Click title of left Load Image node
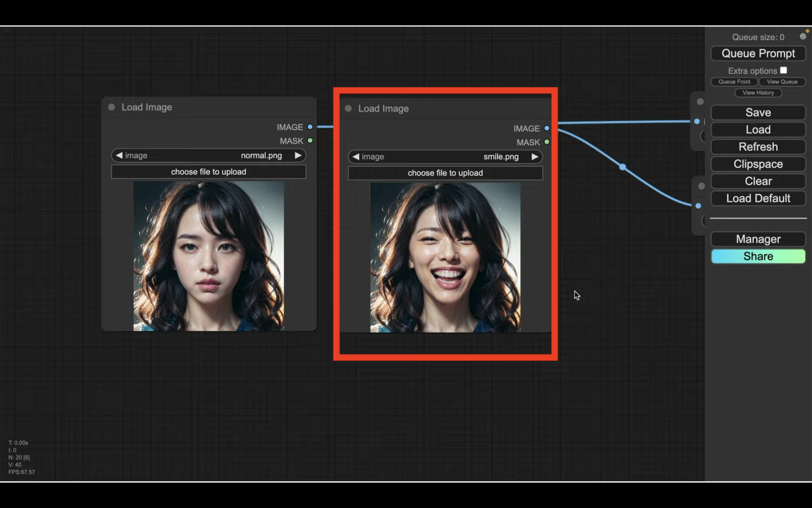Image resolution: width=812 pixels, height=508 pixels. 147,107
